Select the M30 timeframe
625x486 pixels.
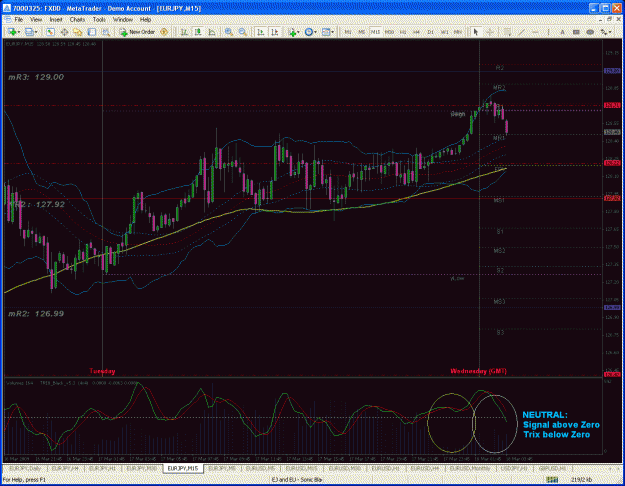click(x=389, y=32)
